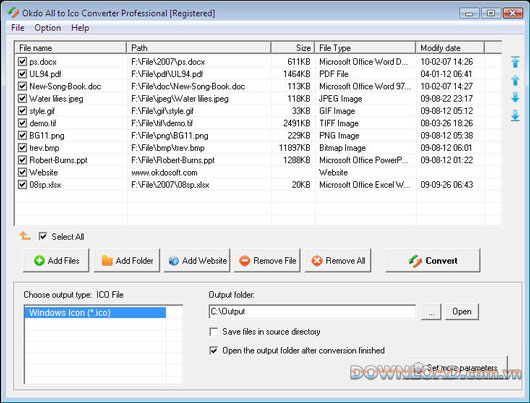Uncheck the 08sp.xlsx checkbox

(x=22, y=185)
